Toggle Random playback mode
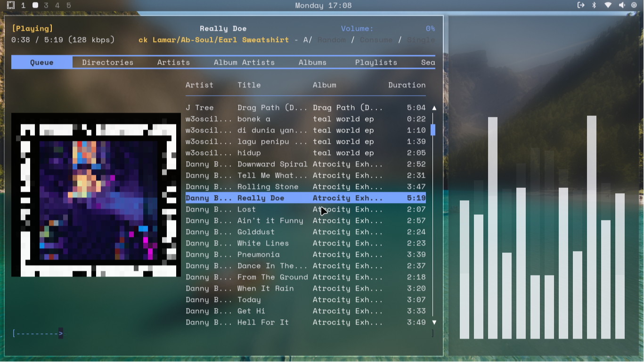 pos(332,40)
